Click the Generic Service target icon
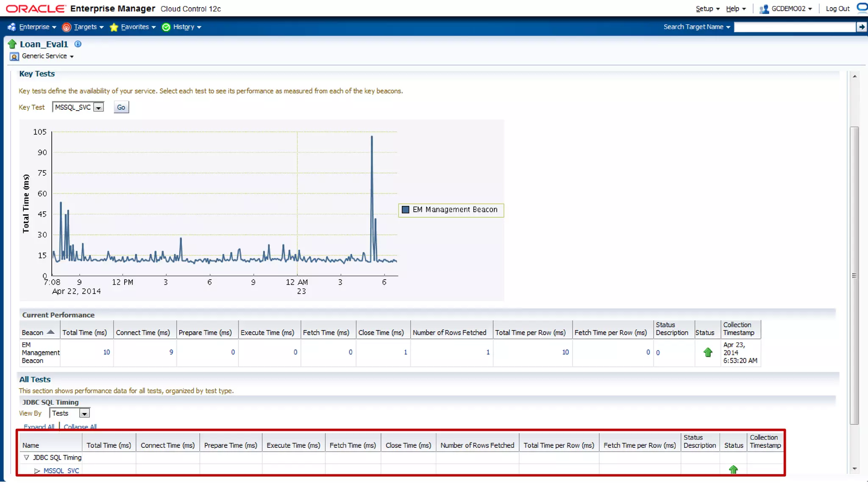Image resolution: width=868 pixels, height=488 pixels. point(14,56)
